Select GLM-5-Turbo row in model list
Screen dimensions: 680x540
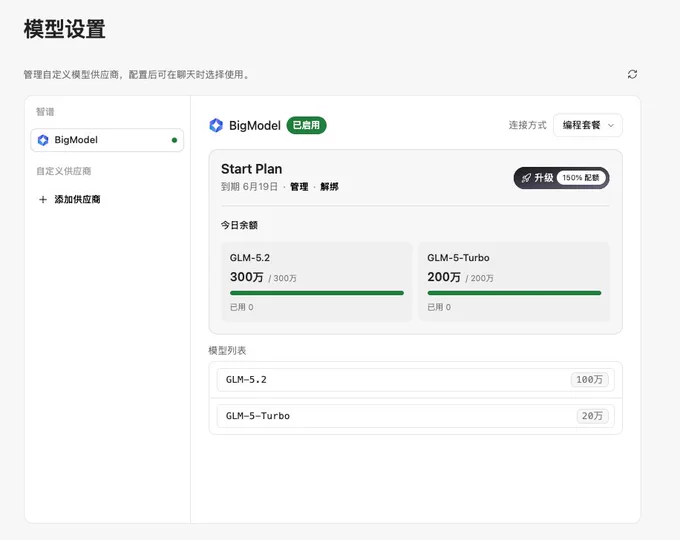click(x=415, y=416)
